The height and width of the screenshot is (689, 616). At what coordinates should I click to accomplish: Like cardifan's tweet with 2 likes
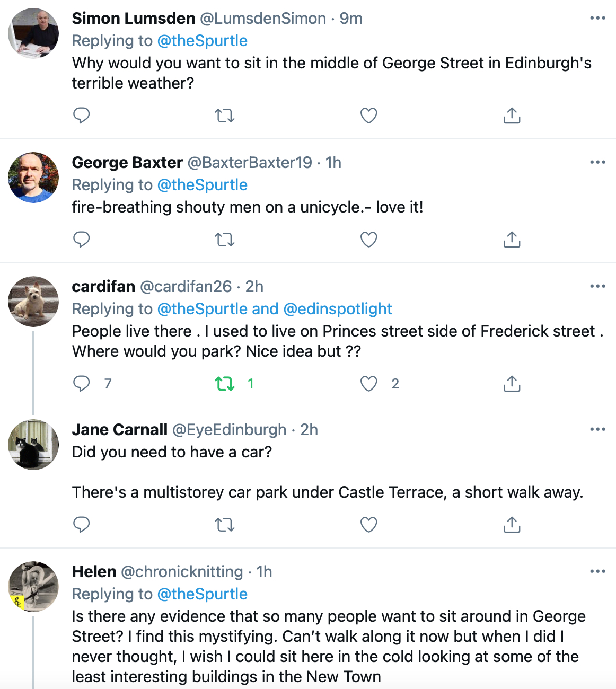click(x=368, y=383)
